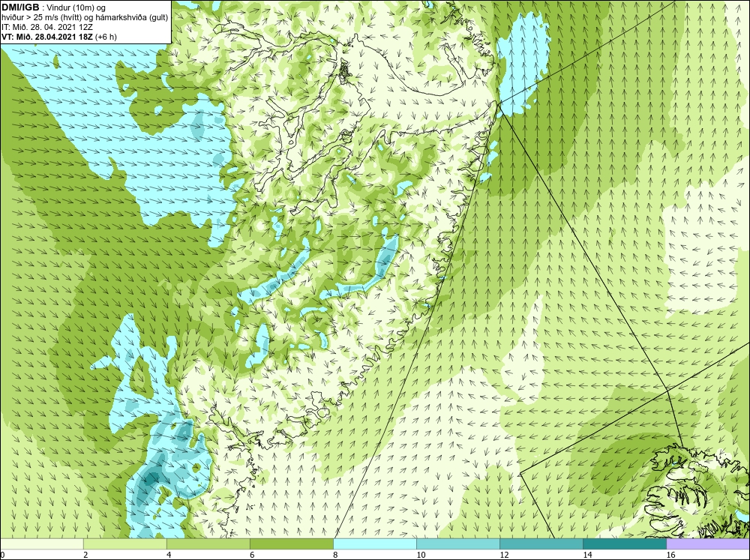Viewport: 750px width, 560px height.
Task: Click the light cyan 8–10 m/s legend swatch
Action: click(x=375, y=544)
